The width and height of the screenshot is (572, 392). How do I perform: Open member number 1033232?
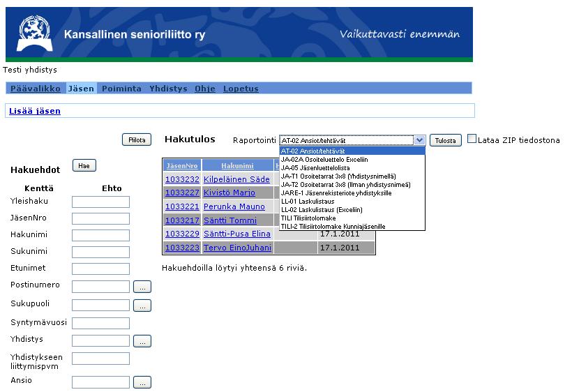point(182,179)
